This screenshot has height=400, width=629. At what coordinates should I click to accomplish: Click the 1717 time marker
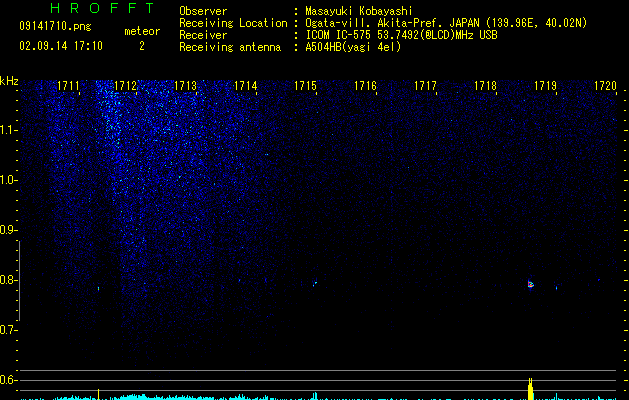[425, 86]
